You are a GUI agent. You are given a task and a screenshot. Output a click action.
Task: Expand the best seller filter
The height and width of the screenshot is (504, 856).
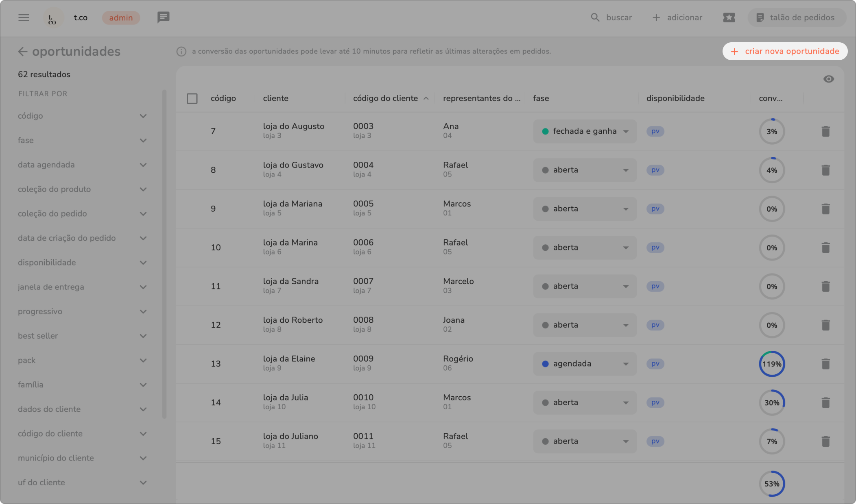tap(143, 336)
